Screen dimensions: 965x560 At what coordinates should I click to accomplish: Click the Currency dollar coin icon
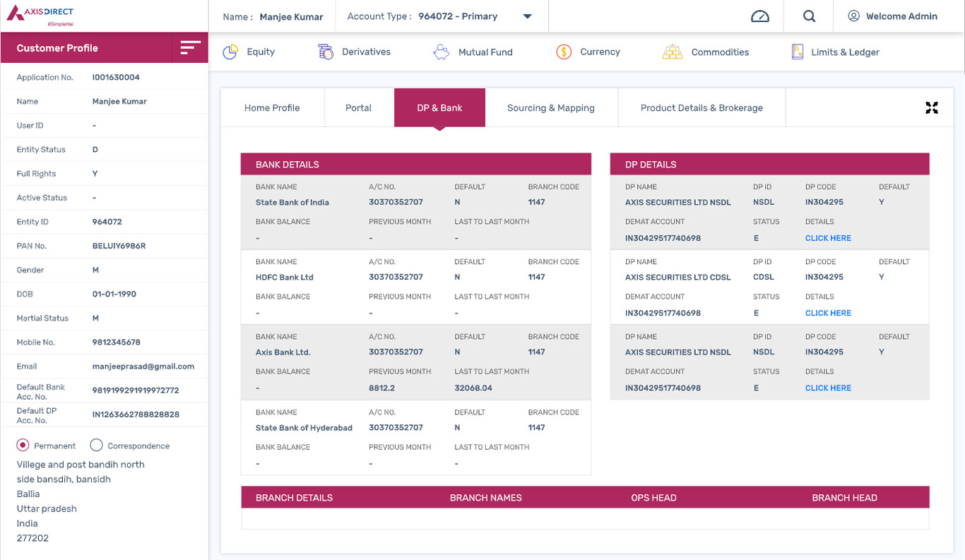click(564, 52)
